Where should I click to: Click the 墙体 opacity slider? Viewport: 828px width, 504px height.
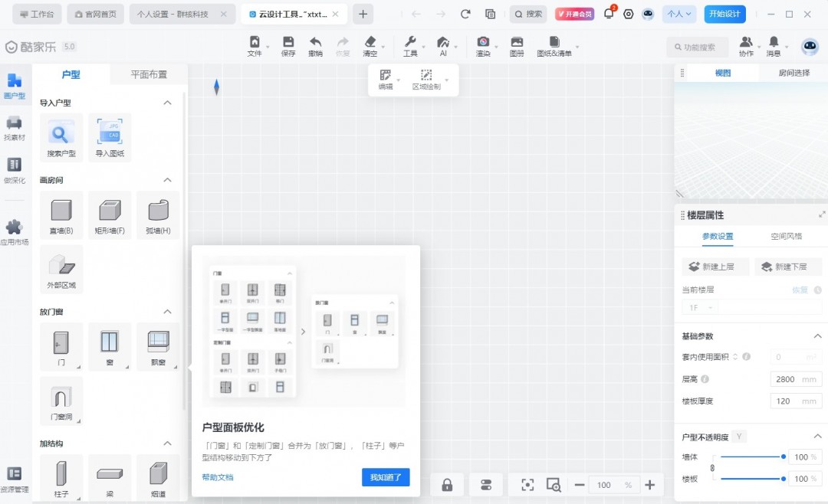pos(752,457)
